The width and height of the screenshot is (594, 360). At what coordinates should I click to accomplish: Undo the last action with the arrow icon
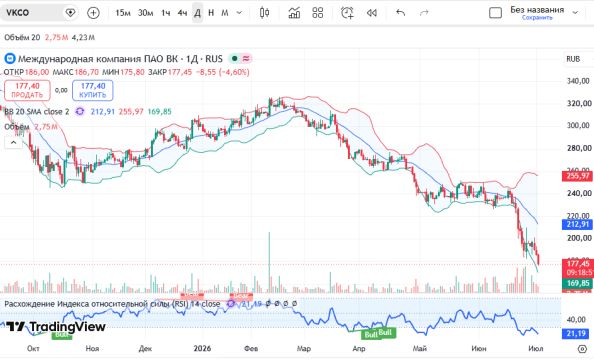click(400, 13)
